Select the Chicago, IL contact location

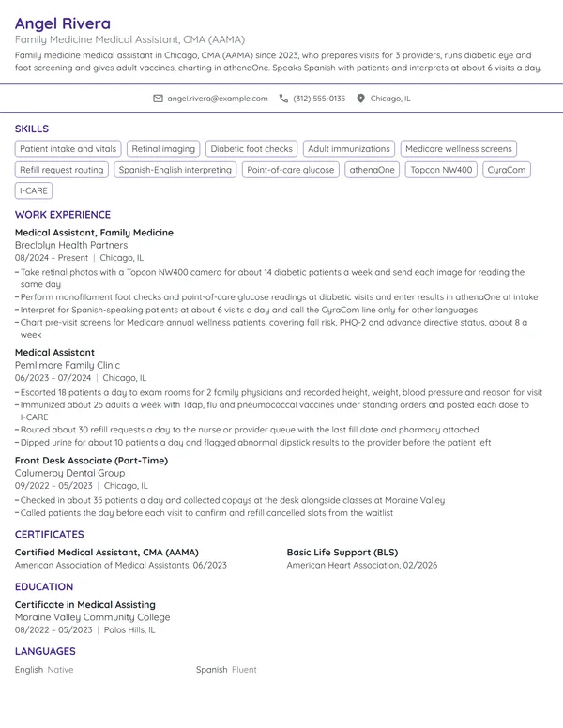click(390, 99)
